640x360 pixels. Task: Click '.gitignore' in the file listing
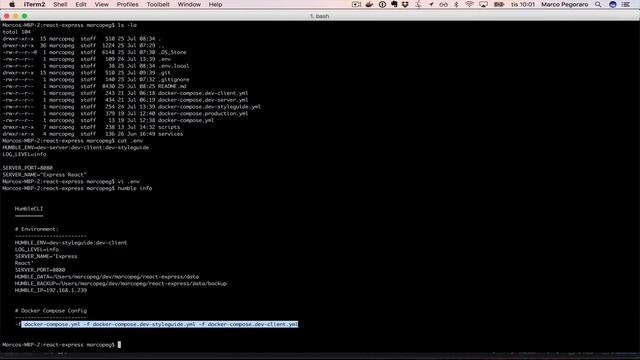tap(173, 80)
